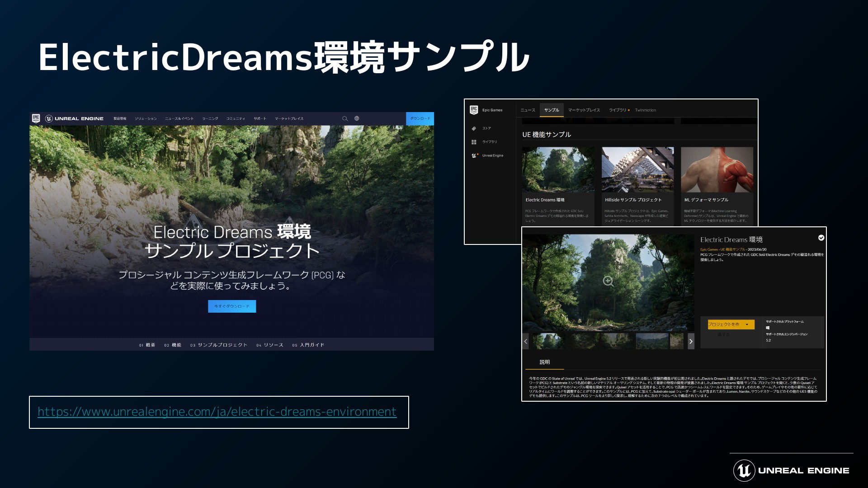Click the 'Electric Dreams 環境' card title
This screenshot has height=488, width=868.
point(545,200)
